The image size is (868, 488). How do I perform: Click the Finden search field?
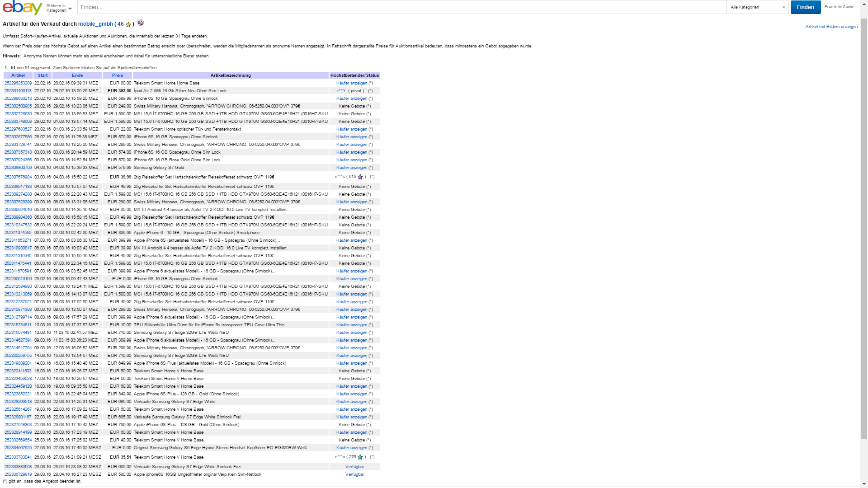point(402,7)
